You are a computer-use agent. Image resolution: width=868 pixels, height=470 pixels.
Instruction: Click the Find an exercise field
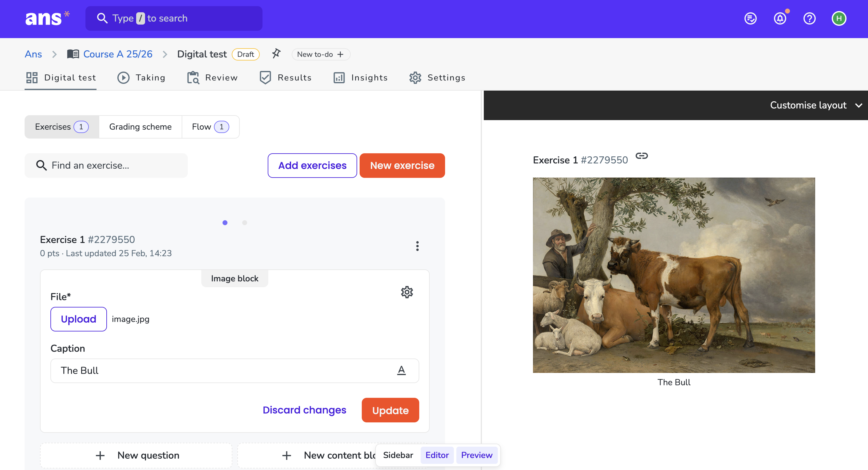click(106, 166)
